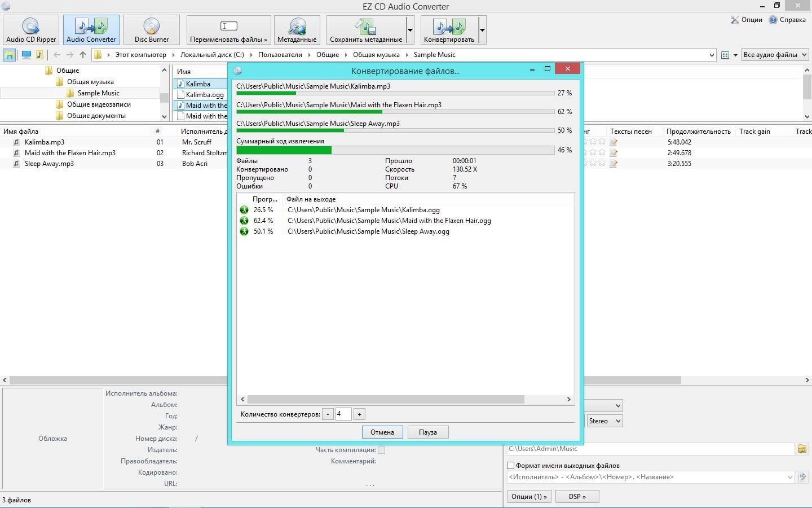Click the computer icon in navigation bar
Viewport: 812px width, 508px height.
coord(26,55)
